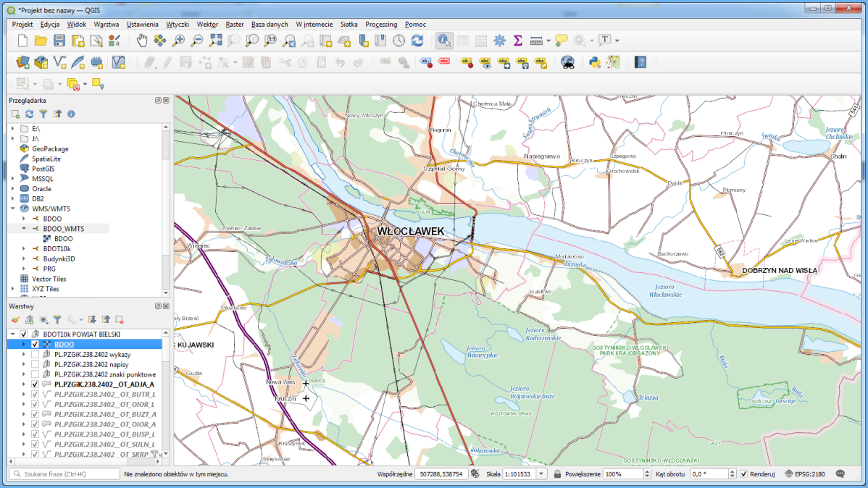Image resolution: width=868 pixels, height=488 pixels.
Task: Select the PostGIS browser entry
Action: point(43,169)
